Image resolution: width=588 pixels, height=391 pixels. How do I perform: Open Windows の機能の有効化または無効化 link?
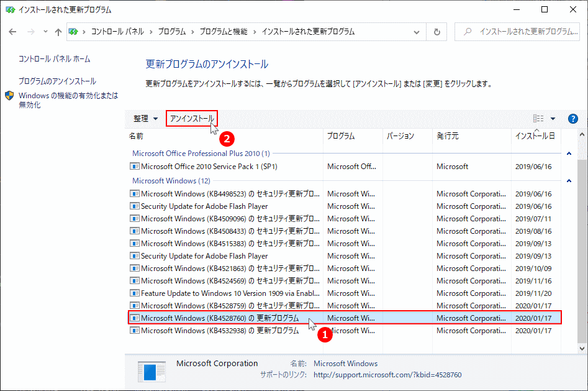[68, 100]
